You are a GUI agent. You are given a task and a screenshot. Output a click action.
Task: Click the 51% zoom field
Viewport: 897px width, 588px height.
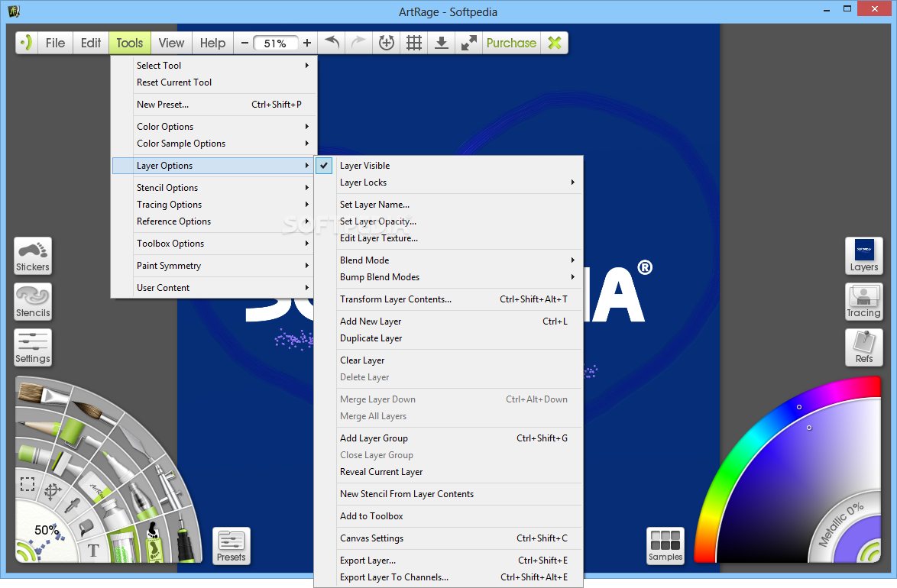[x=275, y=44]
